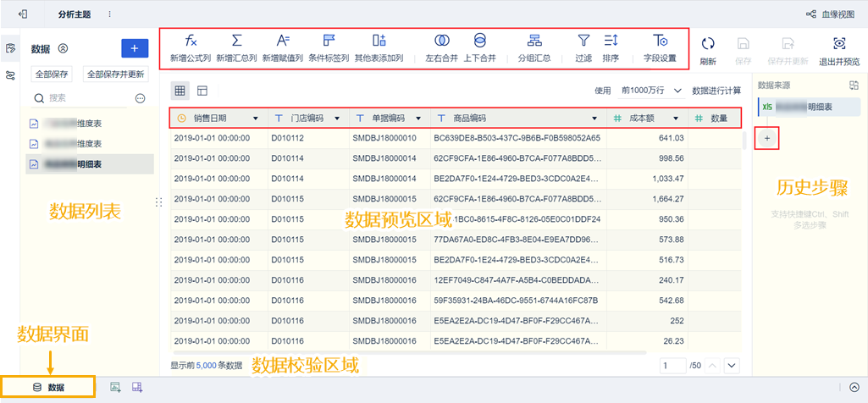Click the 过滤 filter tool
The image size is (868, 403).
583,47
